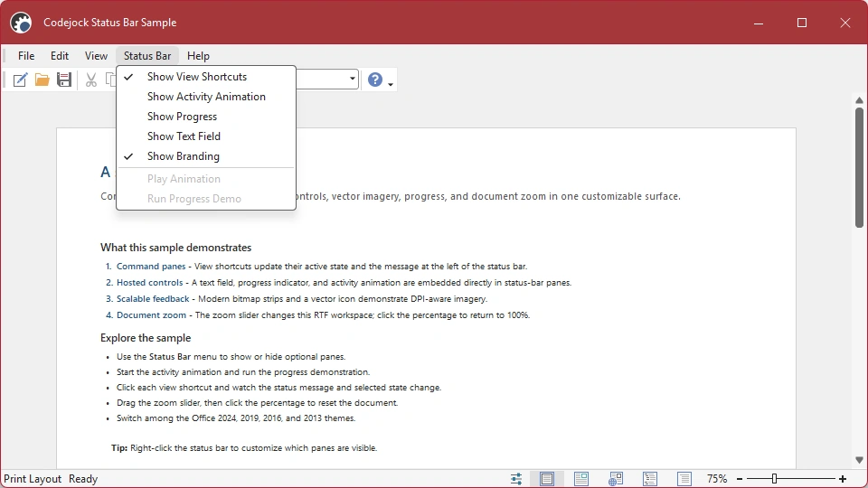868x488 pixels.
Task: Click the vertical scrollbar thumb
Action: tap(859, 168)
